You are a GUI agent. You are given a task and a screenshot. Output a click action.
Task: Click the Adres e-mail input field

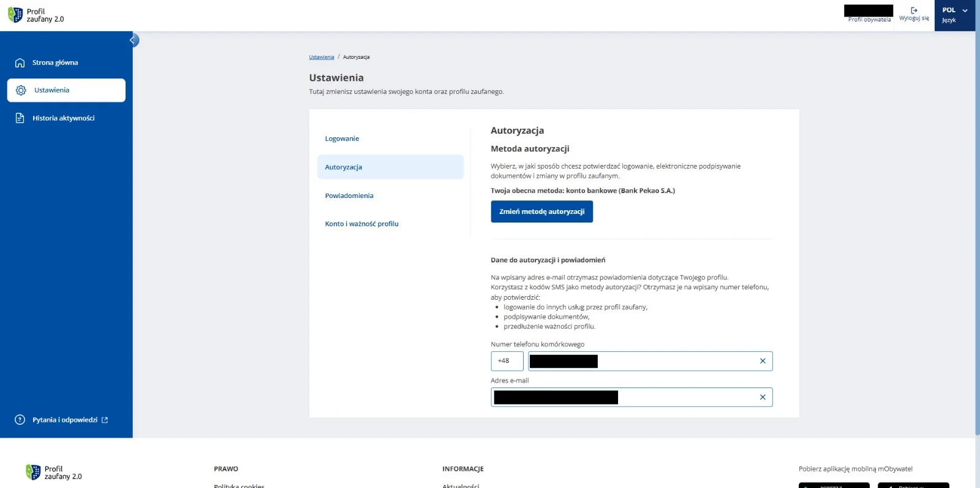point(631,397)
